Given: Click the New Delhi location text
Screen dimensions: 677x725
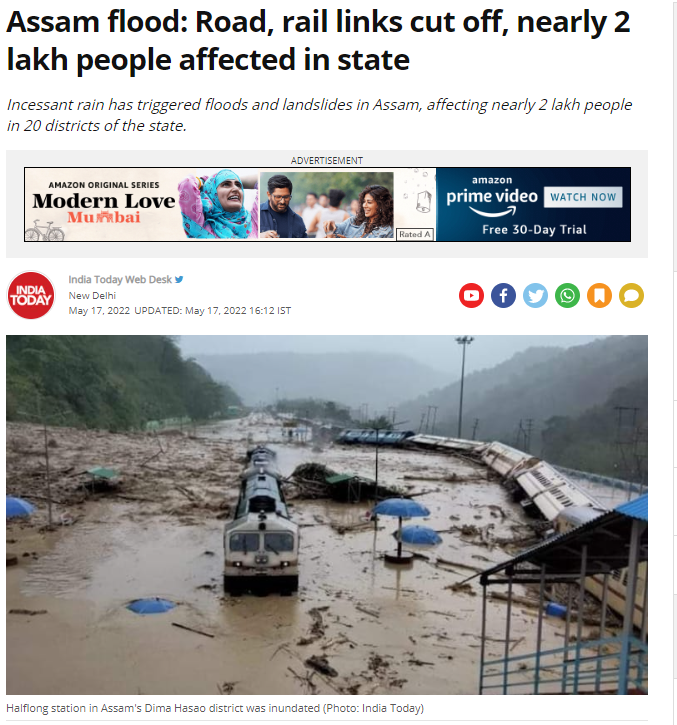Looking at the screenshot, I should pos(92,295).
